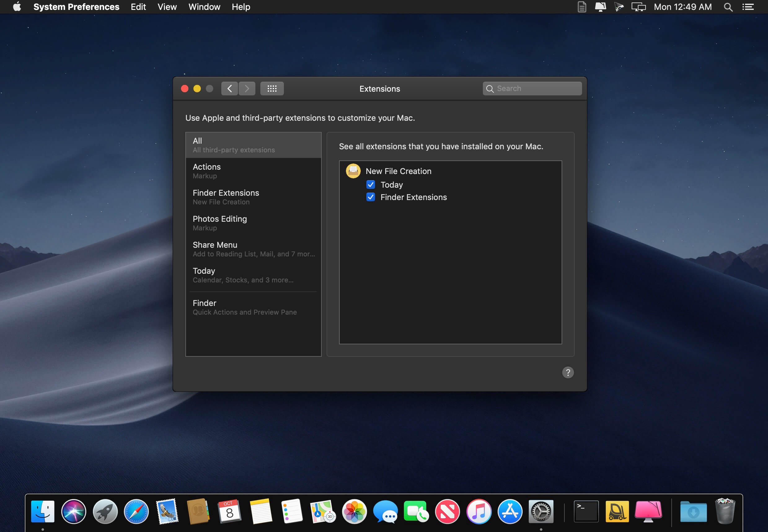768x532 pixels.
Task: Click the Show All grid icon
Action: (x=272, y=88)
